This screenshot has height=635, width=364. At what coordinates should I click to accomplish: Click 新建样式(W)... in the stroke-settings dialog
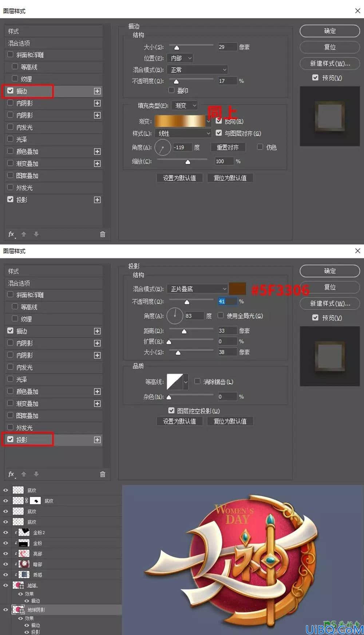point(330,63)
